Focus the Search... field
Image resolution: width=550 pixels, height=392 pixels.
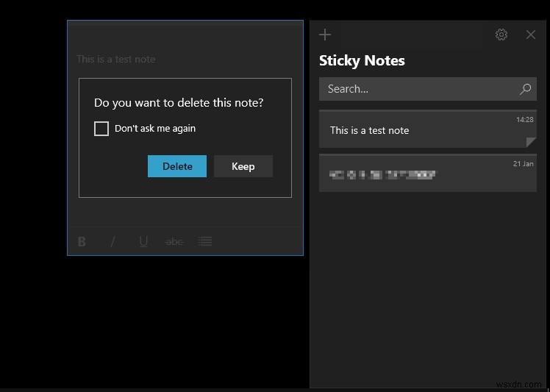428,89
